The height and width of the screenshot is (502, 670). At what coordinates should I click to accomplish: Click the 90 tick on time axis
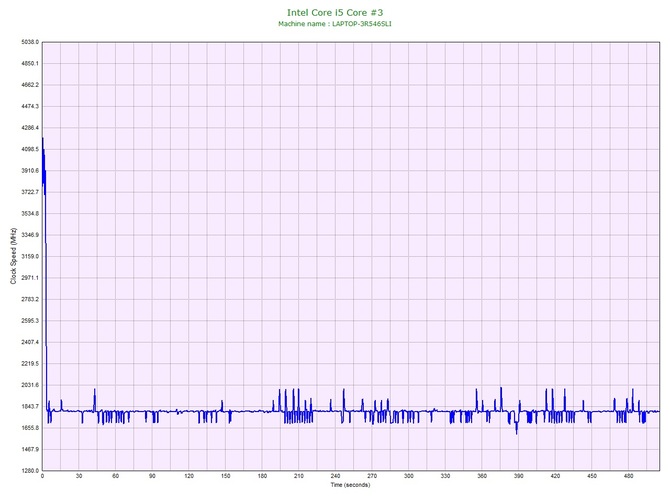[x=152, y=476]
